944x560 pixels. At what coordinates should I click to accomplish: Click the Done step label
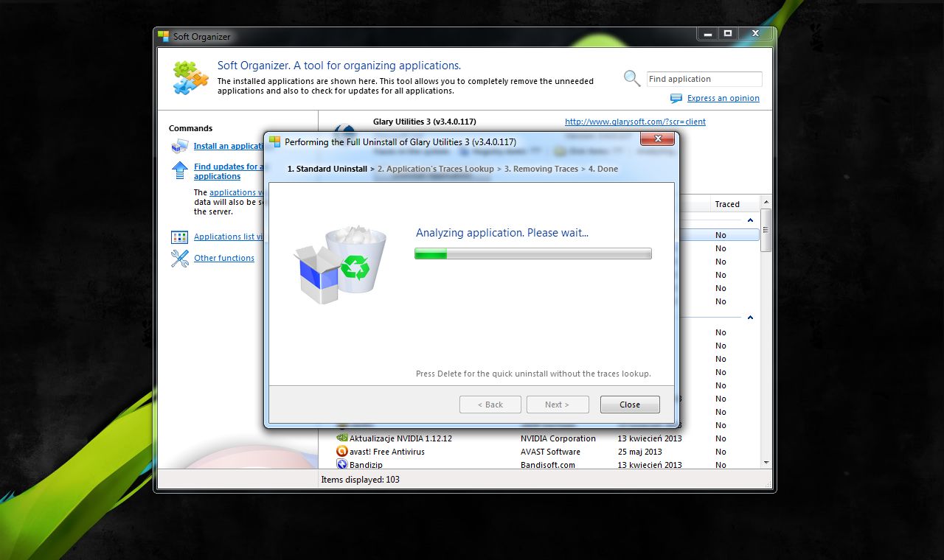603,169
